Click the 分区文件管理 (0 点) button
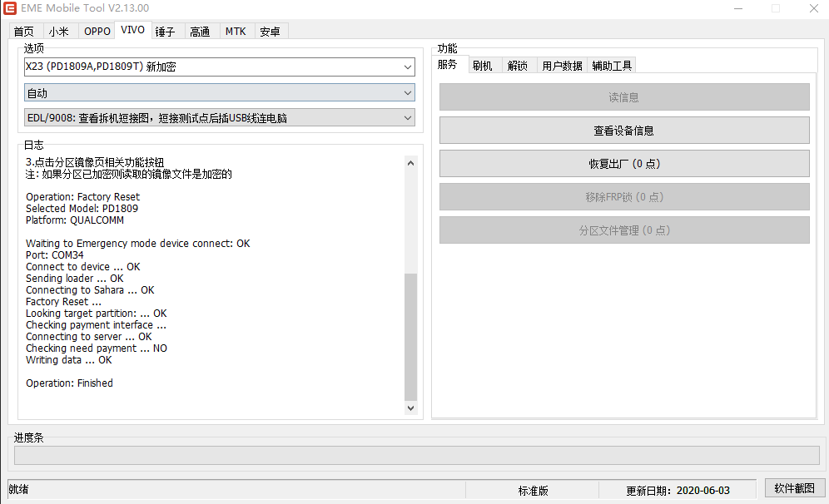This screenshot has width=829, height=504. pyautogui.click(x=624, y=230)
